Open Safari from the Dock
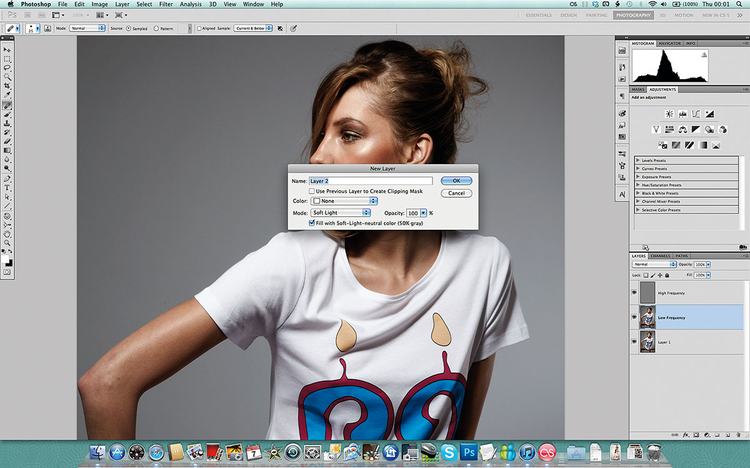Screen dimensions: 750x468 click(156, 452)
